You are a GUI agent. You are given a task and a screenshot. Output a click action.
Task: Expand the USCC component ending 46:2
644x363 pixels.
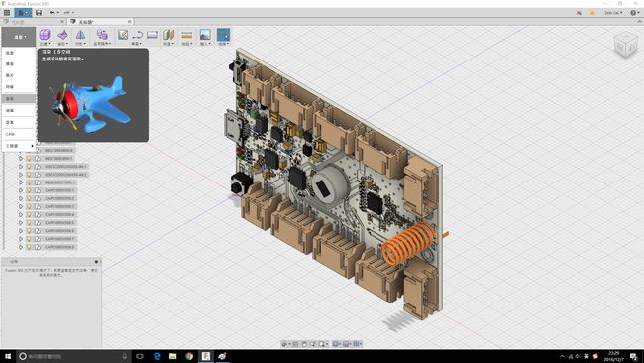point(21,175)
